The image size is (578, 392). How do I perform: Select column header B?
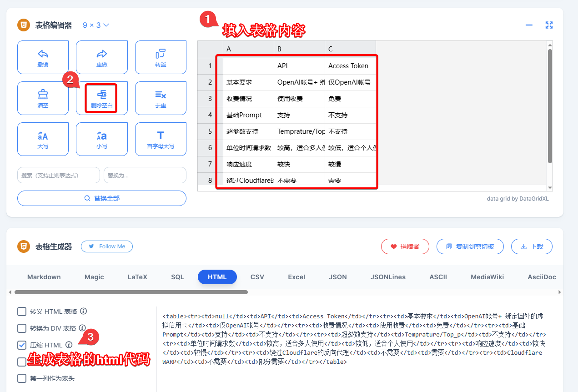tap(299, 49)
